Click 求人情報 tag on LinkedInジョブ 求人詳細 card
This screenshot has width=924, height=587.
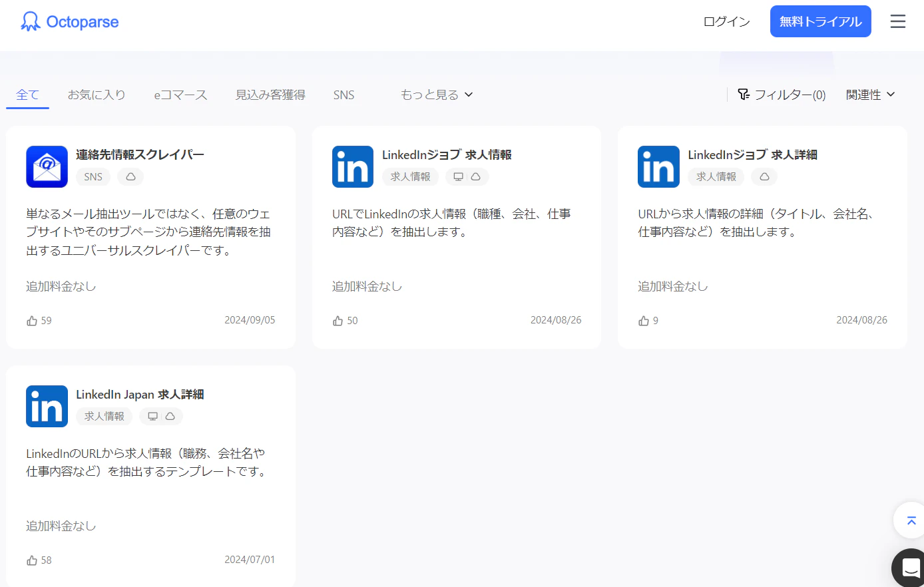(716, 176)
